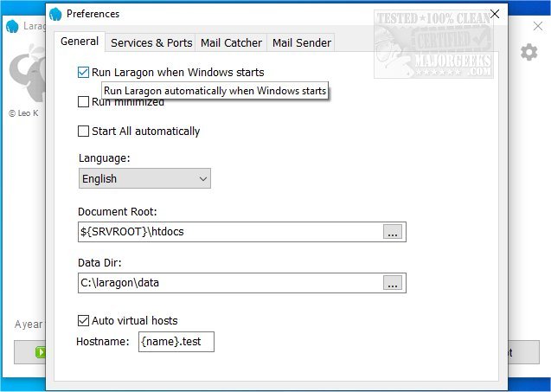Click the Hostname text field
Screen dimensions: 551x392
pos(176,342)
